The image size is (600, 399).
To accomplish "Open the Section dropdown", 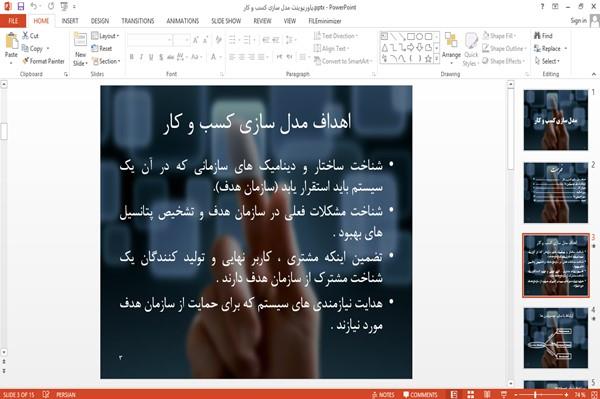I will 106,61.
